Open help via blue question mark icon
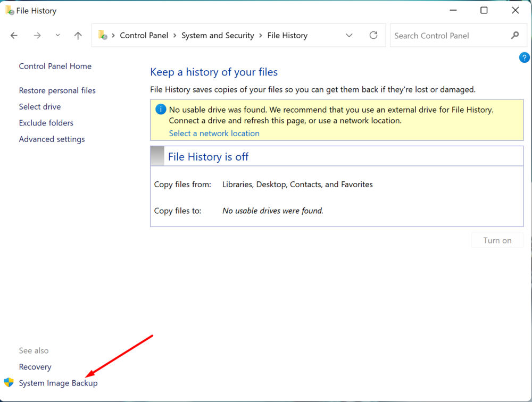Screen dimensions: 532x402 coord(524,58)
